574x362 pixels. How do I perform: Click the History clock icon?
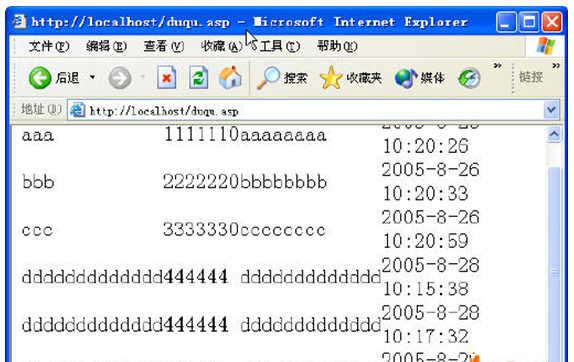pyautogui.click(x=469, y=78)
